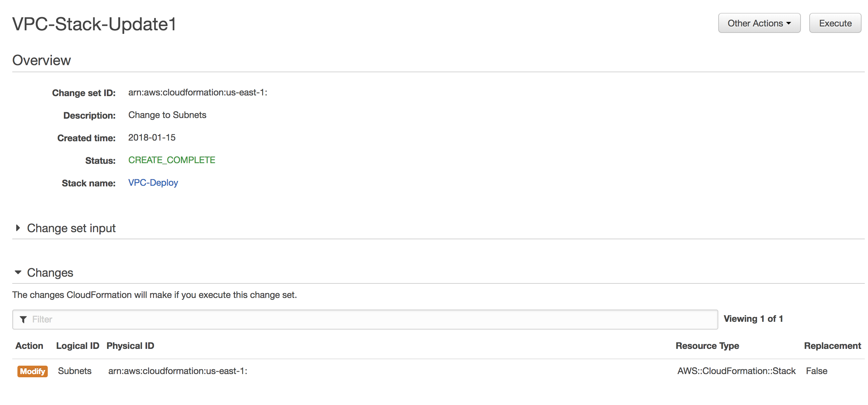Sort by the Action column header
This screenshot has height=405, width=868.
[29, 346]
